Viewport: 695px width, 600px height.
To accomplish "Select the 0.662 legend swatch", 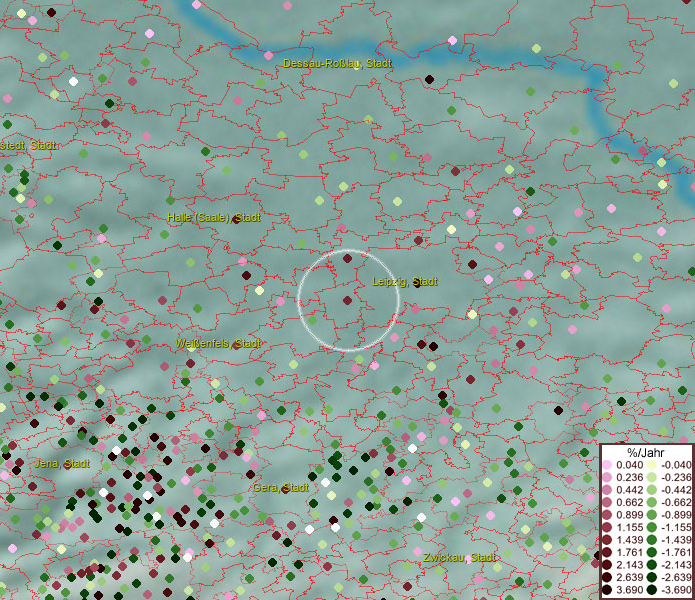I will [607, 503].
